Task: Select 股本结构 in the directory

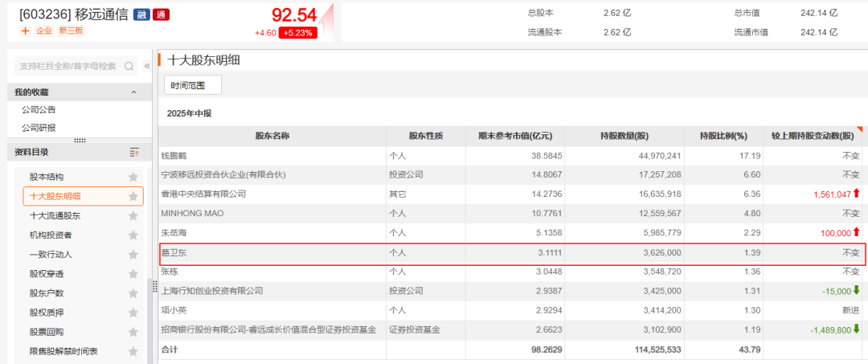Action: pyautogui.click(x=47, y=177)
